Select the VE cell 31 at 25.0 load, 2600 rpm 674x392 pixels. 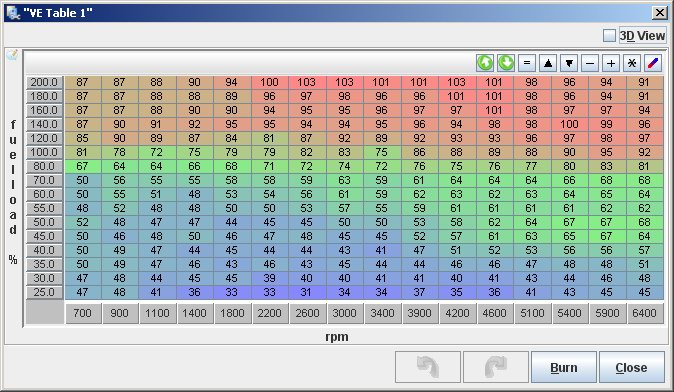coord(307,292)
